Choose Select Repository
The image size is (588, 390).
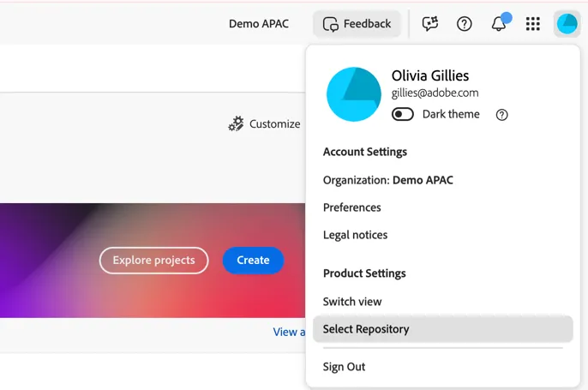[x=442, y=329]
